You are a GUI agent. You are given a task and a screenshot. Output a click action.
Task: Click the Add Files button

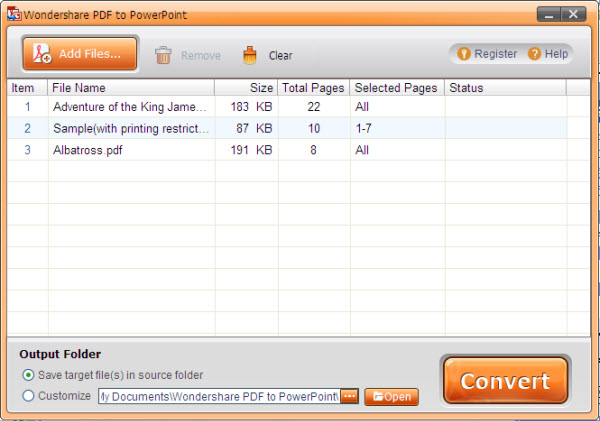pyautogui.click(x=80, y=54)
